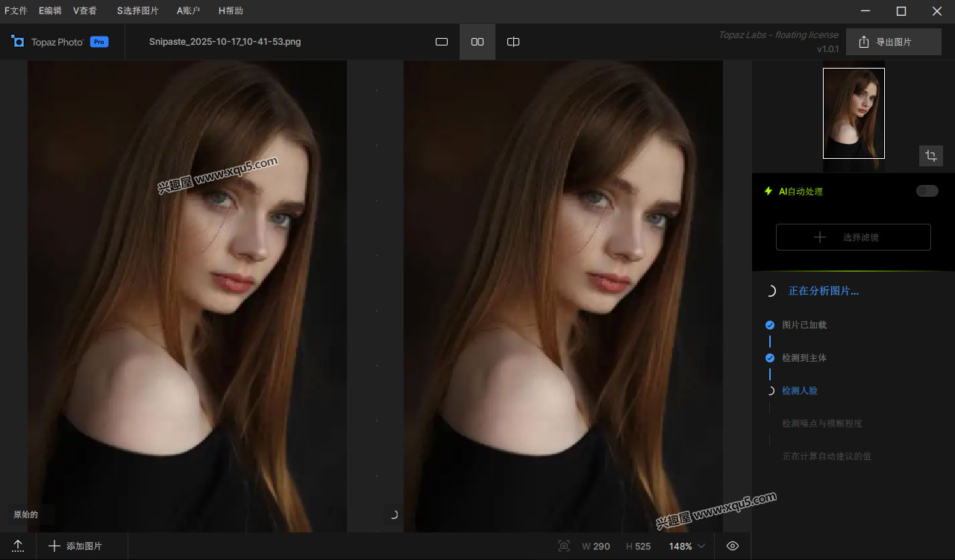Enable the AI自动处理 toggle switch
955x560 pixels.
(x=927, y=191)
